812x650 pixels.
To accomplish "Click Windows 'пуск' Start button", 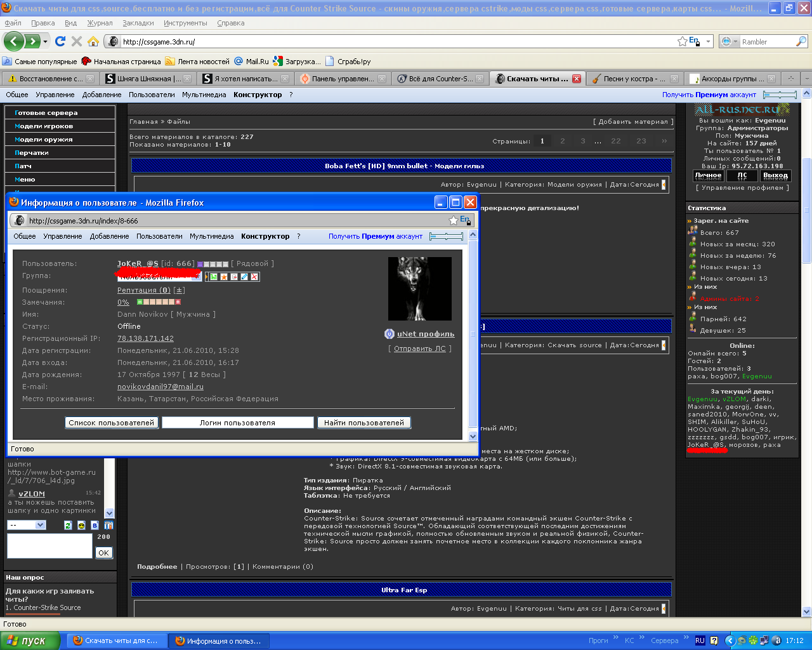I will (30, 640).
